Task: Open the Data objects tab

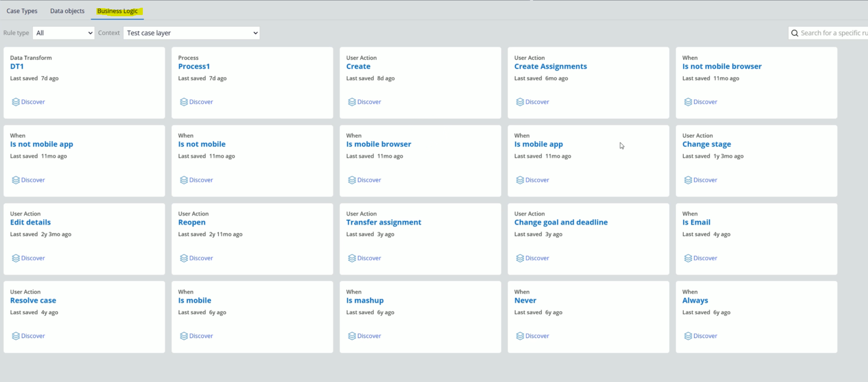Action: click(x=67, y=11)
